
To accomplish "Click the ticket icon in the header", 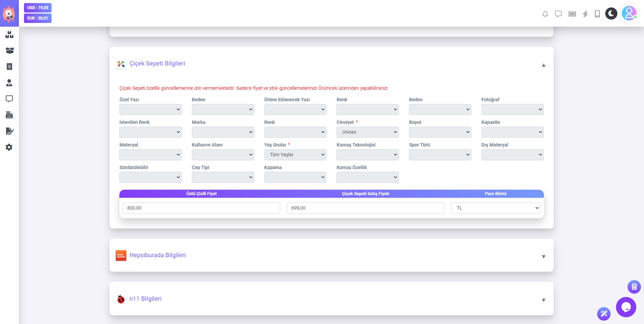I will click(x=572, y=14).
